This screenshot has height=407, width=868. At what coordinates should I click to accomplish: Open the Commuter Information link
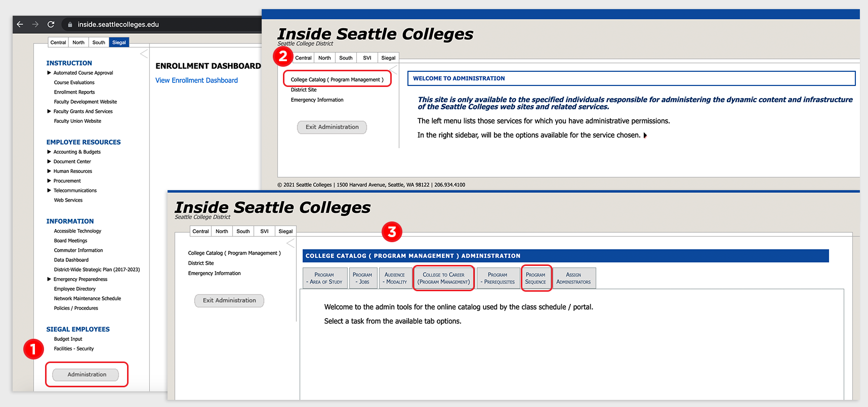point(78,250)
